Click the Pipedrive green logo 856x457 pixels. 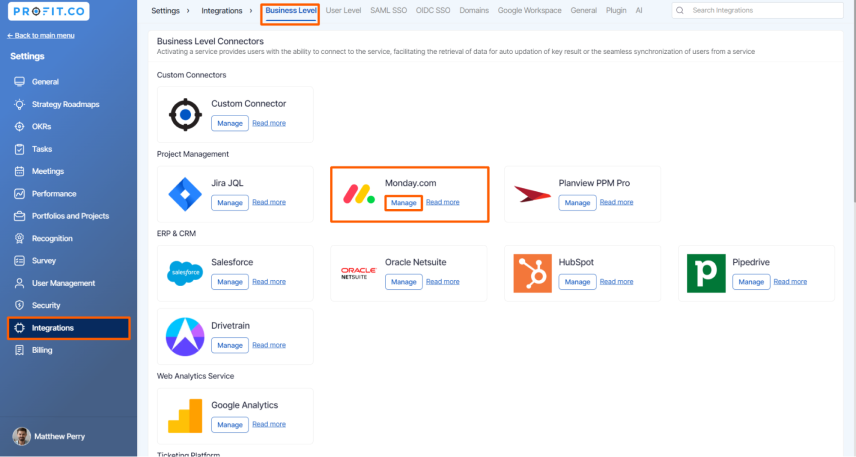click(x=706, y=273)
